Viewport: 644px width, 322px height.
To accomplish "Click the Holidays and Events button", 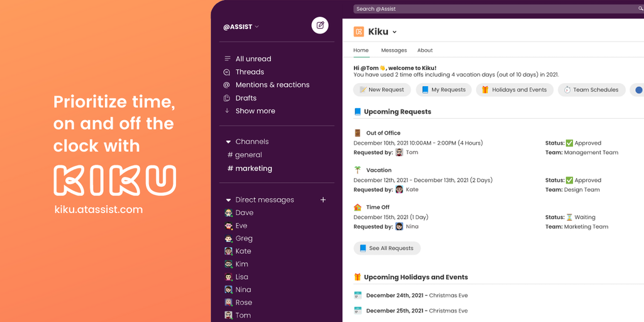I will click(514, 90).
